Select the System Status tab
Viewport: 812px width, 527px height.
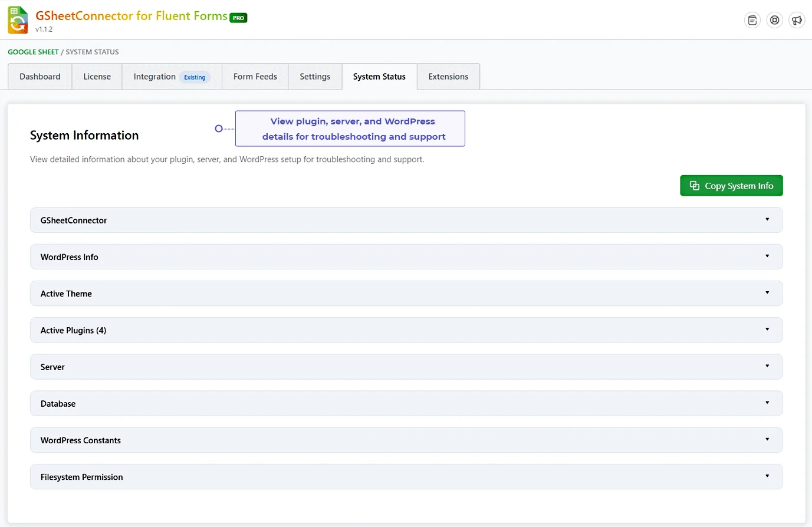[379, 77]
